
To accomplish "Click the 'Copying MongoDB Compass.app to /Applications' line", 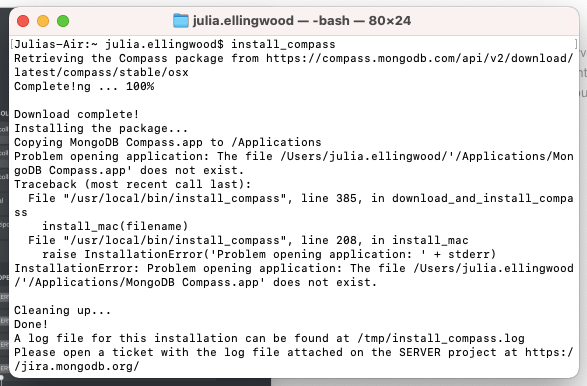I will (x=168, y=142).
